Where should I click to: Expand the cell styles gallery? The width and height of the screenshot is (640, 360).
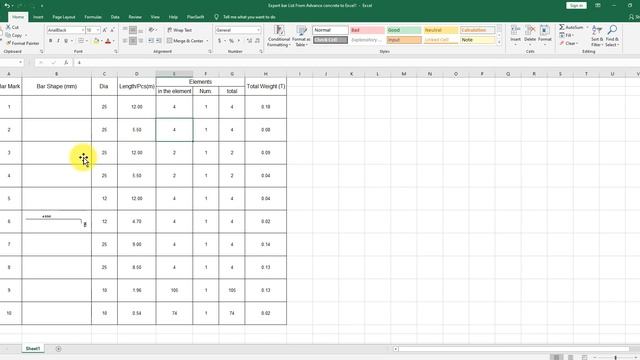click(499, 42)
